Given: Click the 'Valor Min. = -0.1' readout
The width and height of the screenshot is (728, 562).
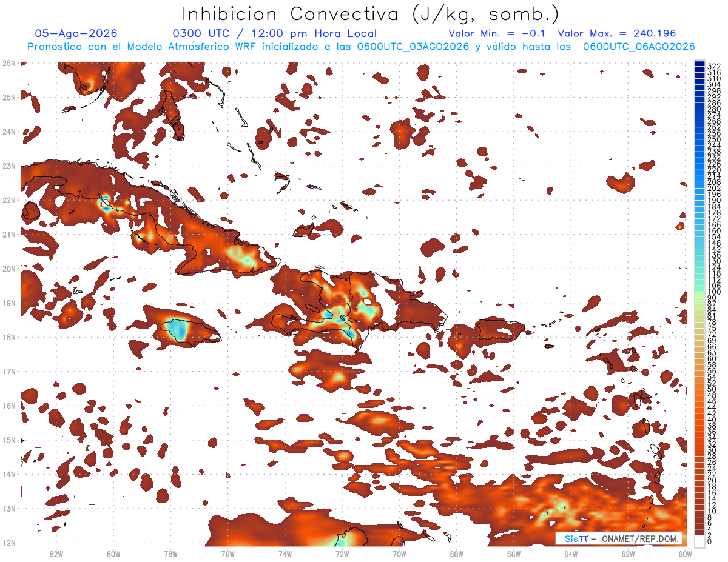Looking at the screenshot, I should tap(497, 33).
